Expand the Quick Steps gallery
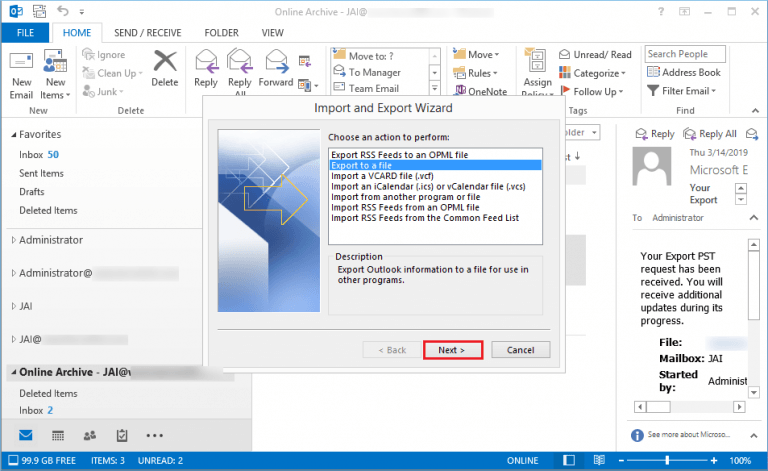The width and height of the screenshot is (768, 471). tap(434, 89)
